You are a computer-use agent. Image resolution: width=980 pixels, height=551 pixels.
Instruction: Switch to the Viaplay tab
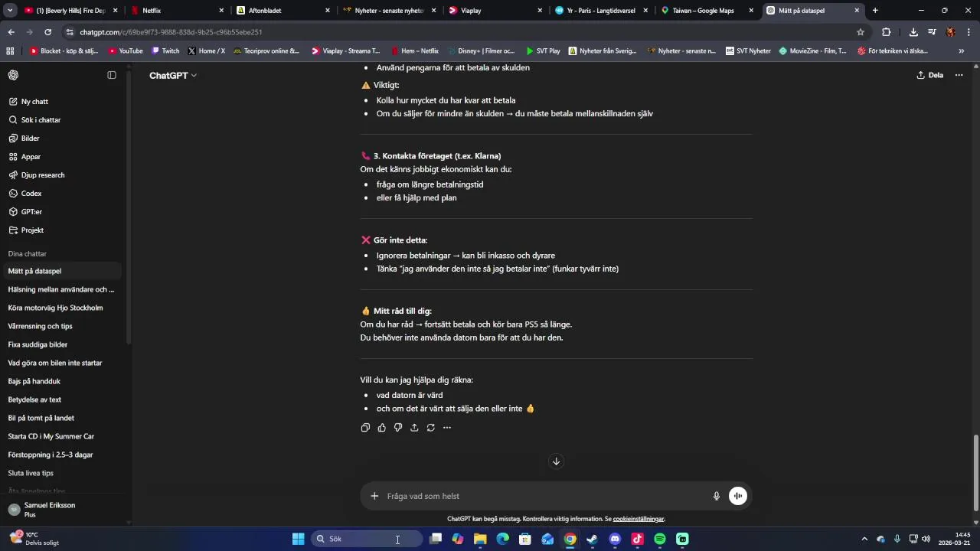click(496, 11)
